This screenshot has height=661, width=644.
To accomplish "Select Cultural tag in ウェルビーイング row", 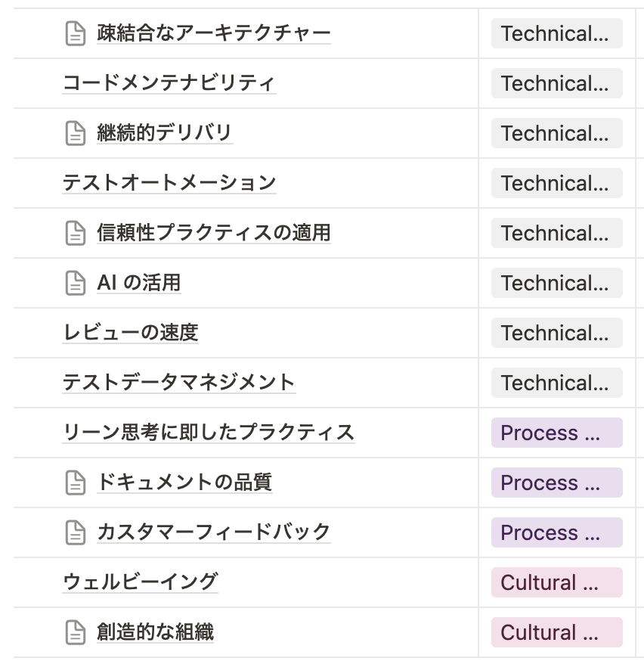I will (556, 583).
